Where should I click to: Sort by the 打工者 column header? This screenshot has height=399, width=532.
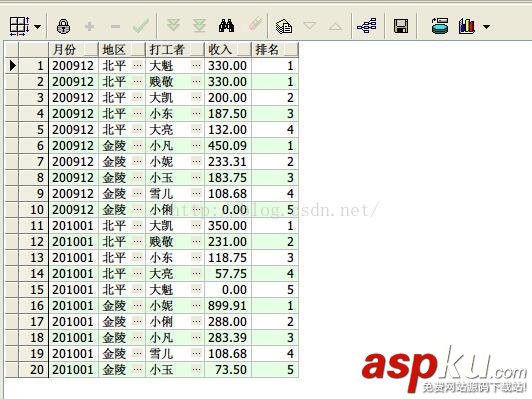coord(175,50)
